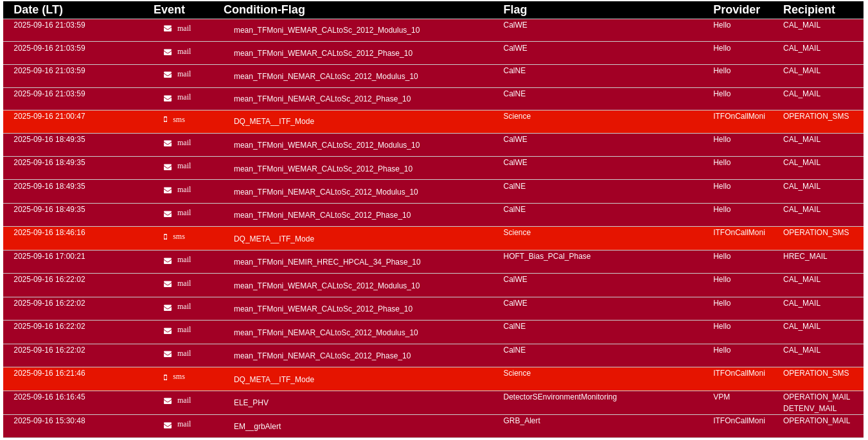
Task: Click mail icon for 16:22:02 NEMAR Phase row
Action: 168,354
